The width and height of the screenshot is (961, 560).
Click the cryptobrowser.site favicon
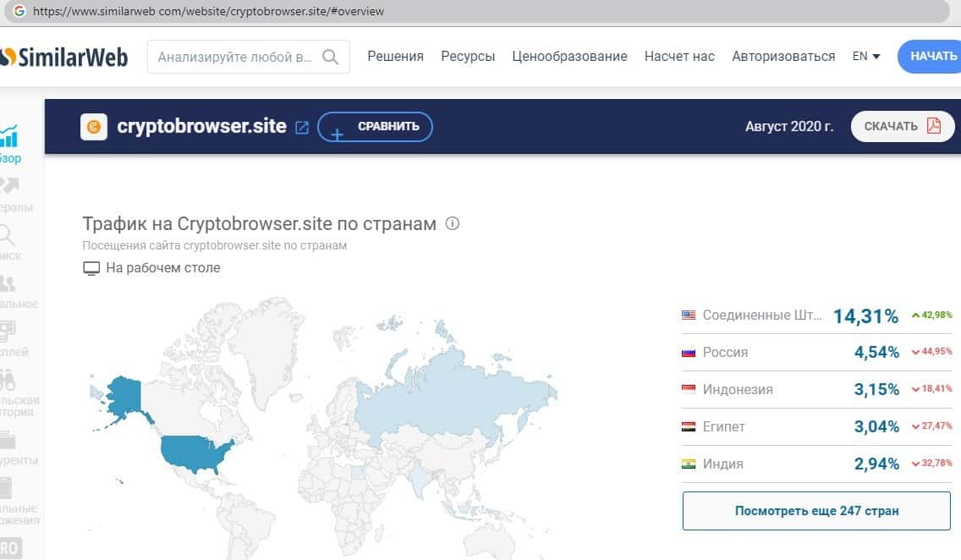click(x=94, y=127)
